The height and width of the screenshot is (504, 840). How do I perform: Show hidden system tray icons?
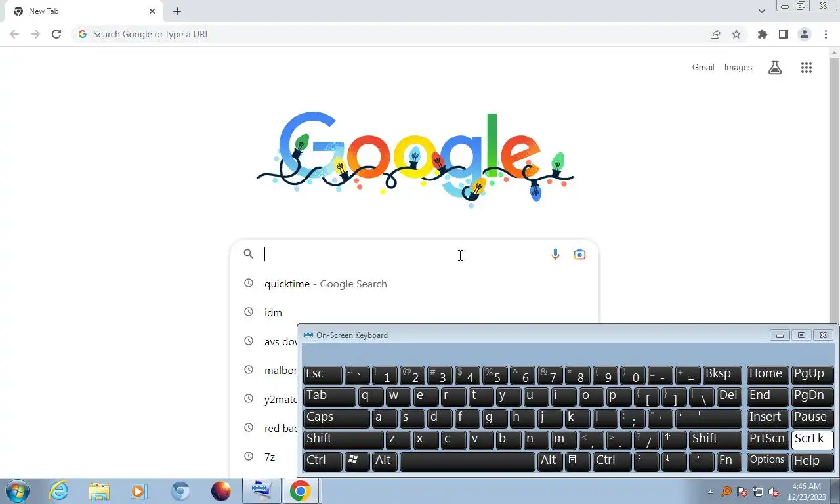pos(710,492)
